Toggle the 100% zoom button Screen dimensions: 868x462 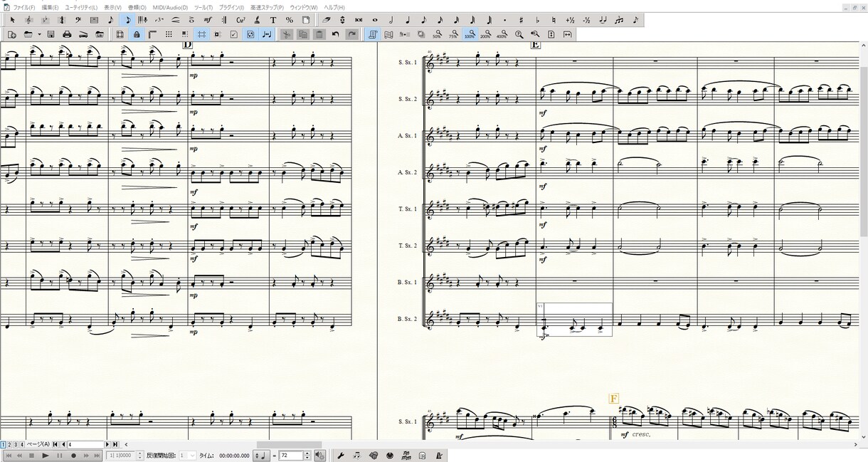[x=470, y=34]
